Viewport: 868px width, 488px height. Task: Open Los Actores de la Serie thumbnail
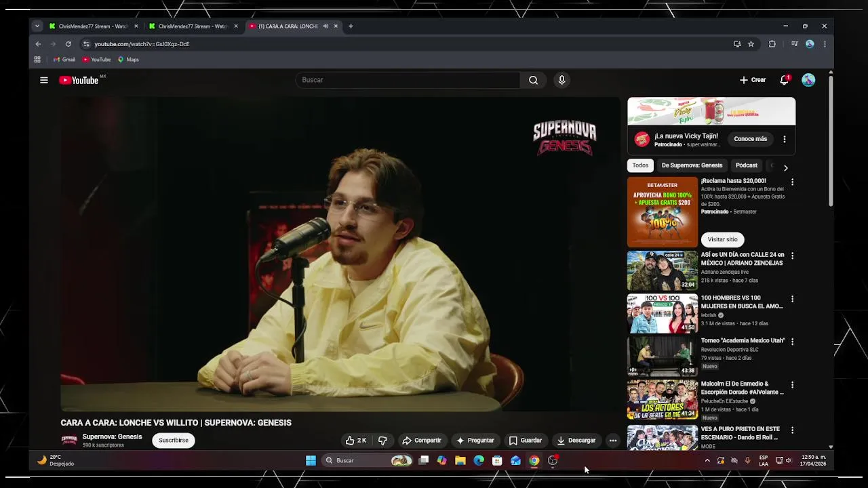click(x=663, y=399)
